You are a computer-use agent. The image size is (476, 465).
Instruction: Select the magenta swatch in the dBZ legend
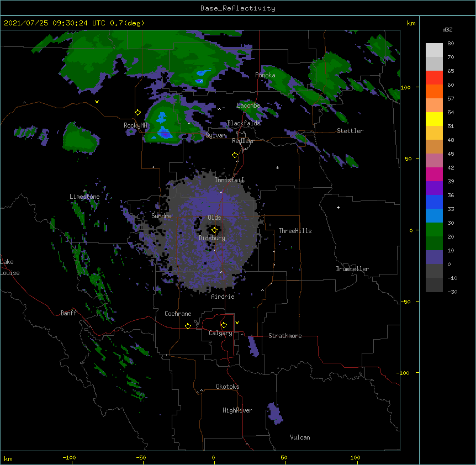tap(434, 174)
